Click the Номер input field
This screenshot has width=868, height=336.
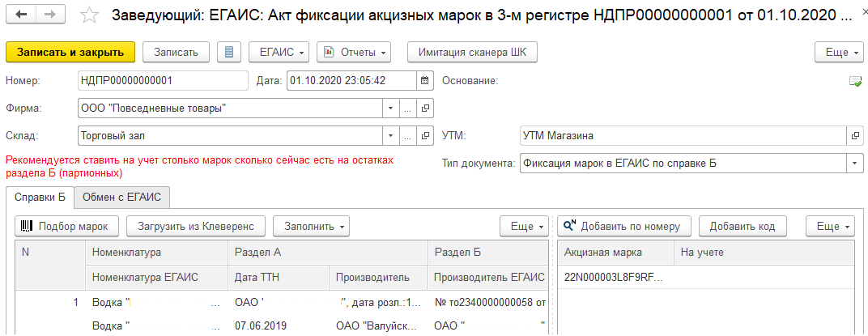click(162, 80)
